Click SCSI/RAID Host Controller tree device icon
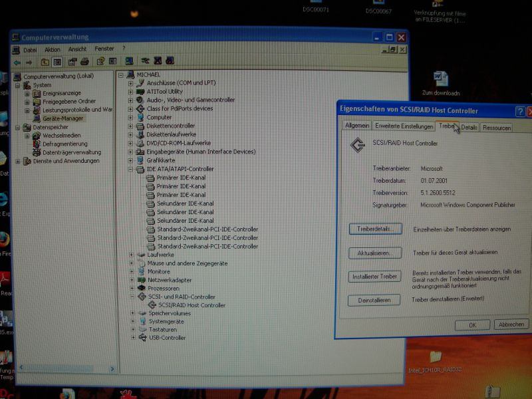 (x=152, y=305)
